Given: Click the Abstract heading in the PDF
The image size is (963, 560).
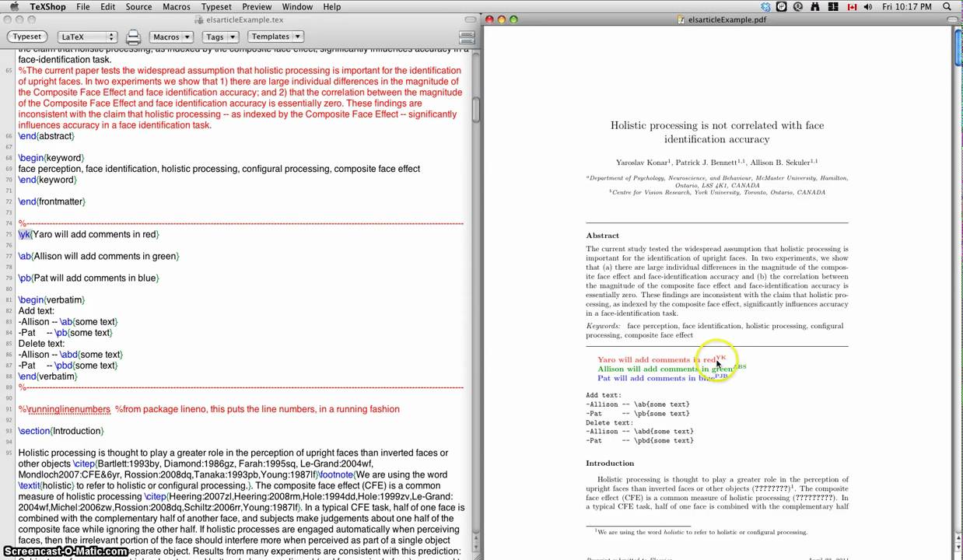Looking at the screenshot, I should (x=603, y=236).
